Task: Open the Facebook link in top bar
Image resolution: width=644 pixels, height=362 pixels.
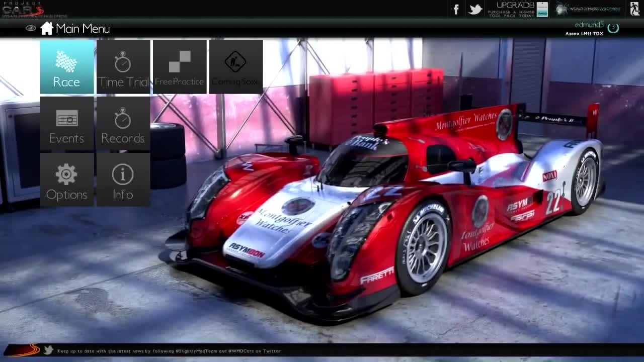Action: coord(456,9)
